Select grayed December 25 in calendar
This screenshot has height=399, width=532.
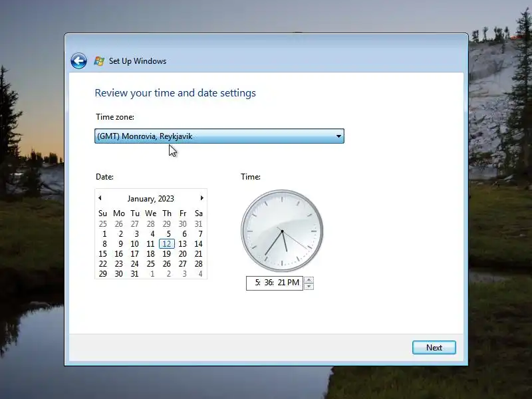point(103,224)
